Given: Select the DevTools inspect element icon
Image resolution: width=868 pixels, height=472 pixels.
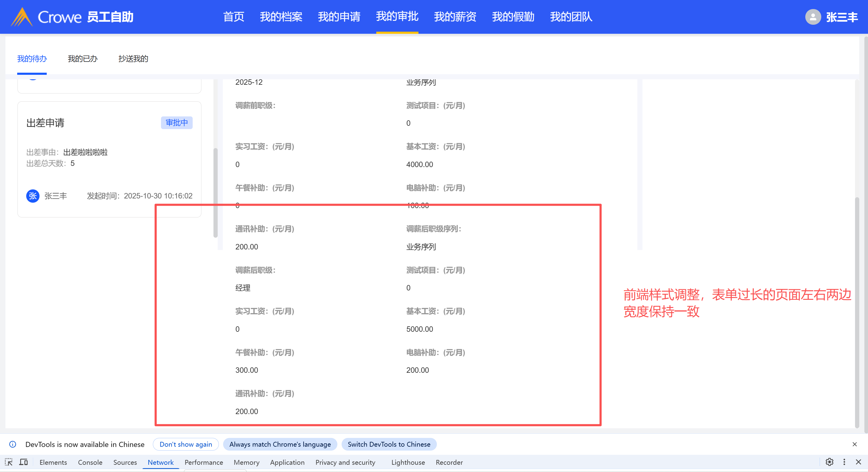Looking at the screenshot, I should [9, 462].
